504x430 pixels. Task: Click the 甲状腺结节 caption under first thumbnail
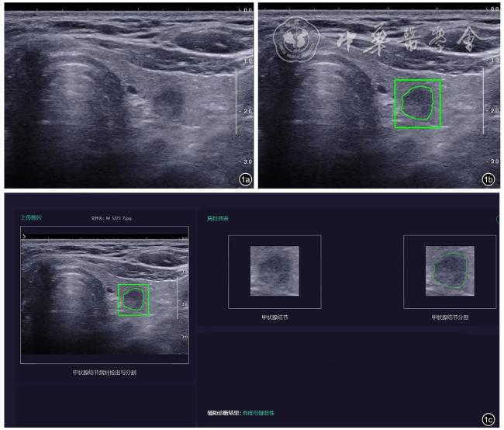coord(274,317)
